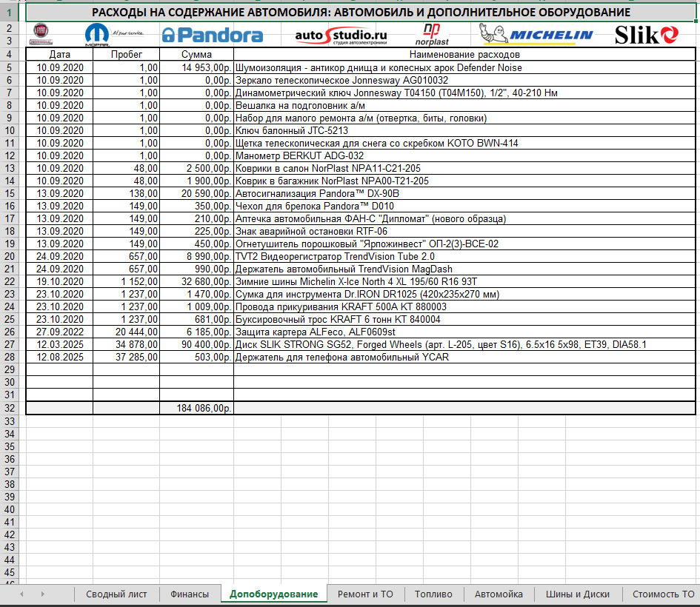Select the Огнетушитель порошковый cell
This screenshot has height=607, width=700.
click(x=464, y=244)
